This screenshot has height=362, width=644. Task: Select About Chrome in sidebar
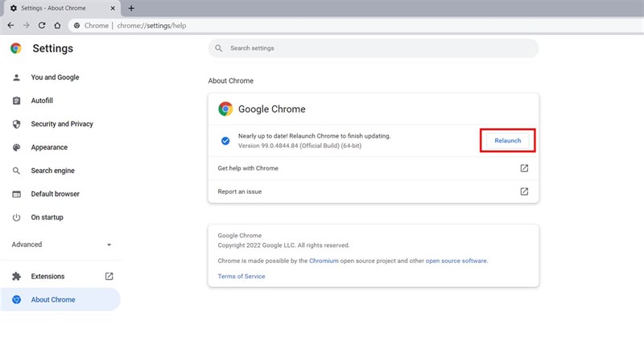pyautogui.click(x=61, y=299)
